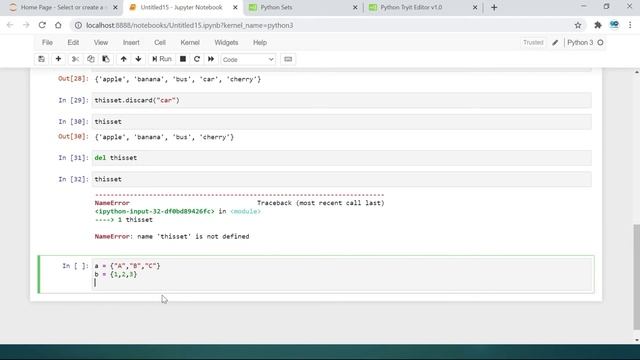The width and height of the screenshot is (640, 360).
Task: Move selected cell up arrow
Action: click(123, 59)
